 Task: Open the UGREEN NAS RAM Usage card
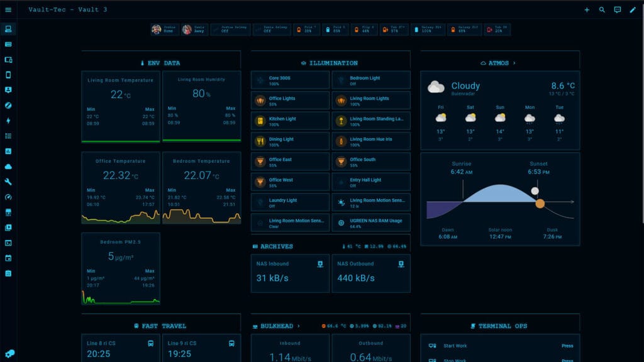pyautogui.click(x=371, y=223)
